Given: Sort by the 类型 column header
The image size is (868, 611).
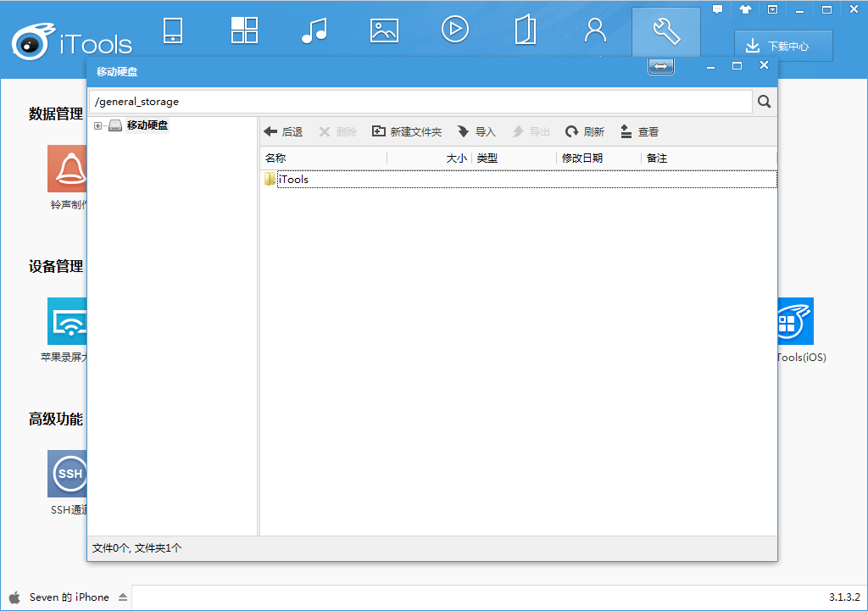Looking at the screenshot, I should [x=515, y=158].
